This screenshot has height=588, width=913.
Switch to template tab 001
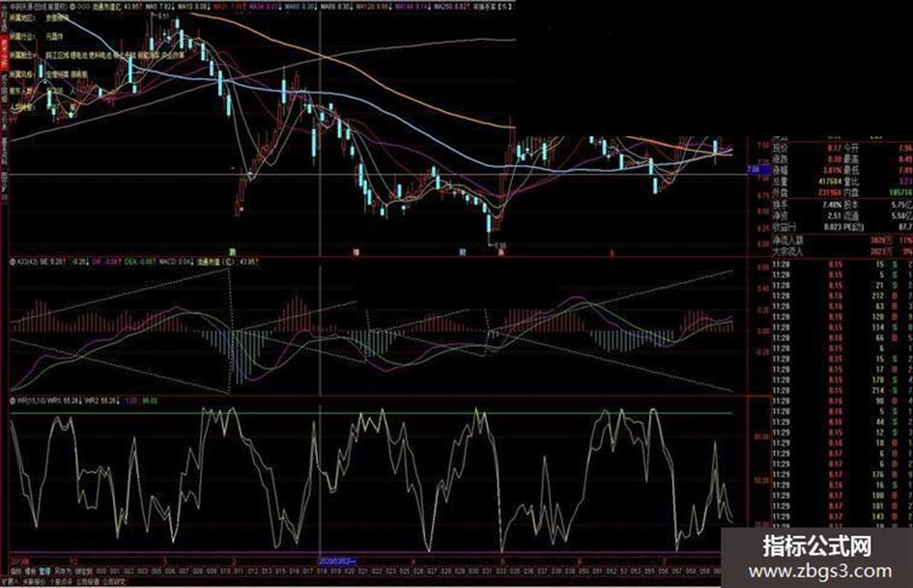pos(115,572)
